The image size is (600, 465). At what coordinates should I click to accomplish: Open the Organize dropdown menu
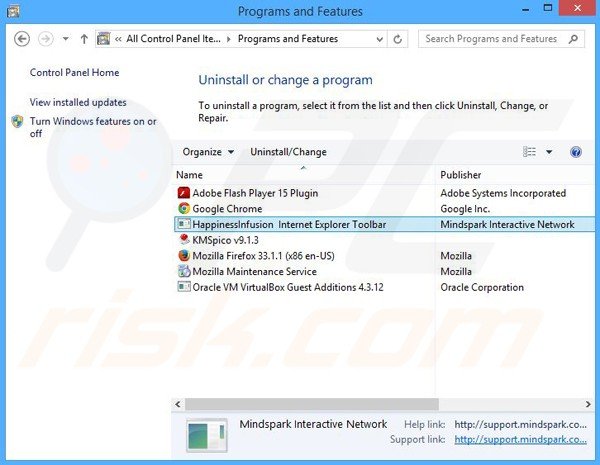click(x=208, y=152)
